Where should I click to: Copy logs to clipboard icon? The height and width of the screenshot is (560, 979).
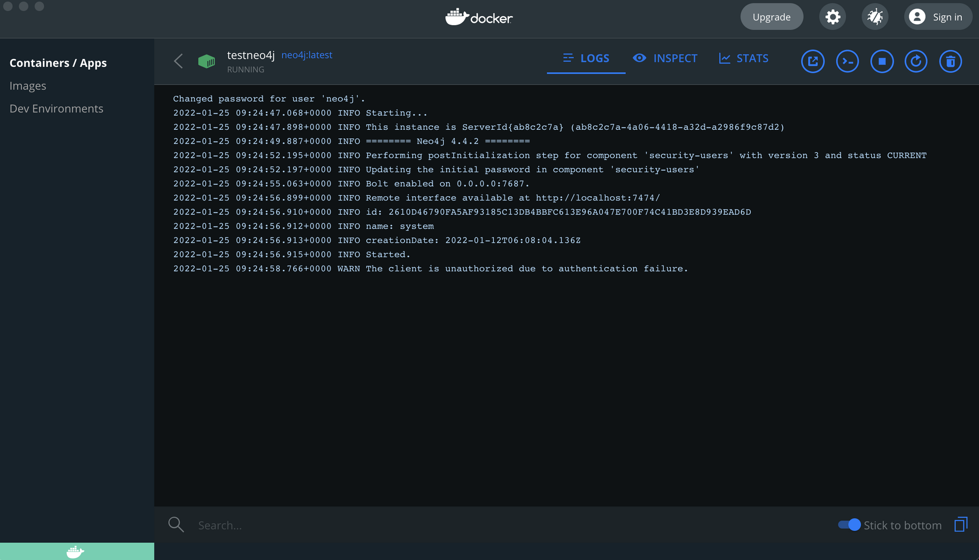coord(960,525)
